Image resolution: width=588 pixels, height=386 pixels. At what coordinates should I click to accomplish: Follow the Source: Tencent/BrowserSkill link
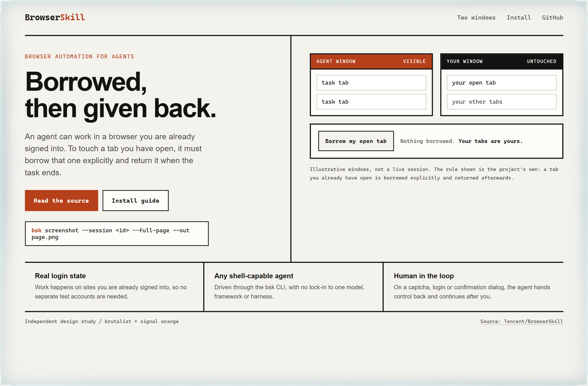point(522,321)
